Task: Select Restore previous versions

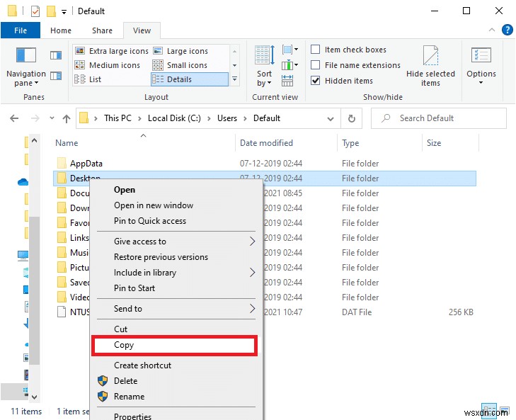Action: 176,257
